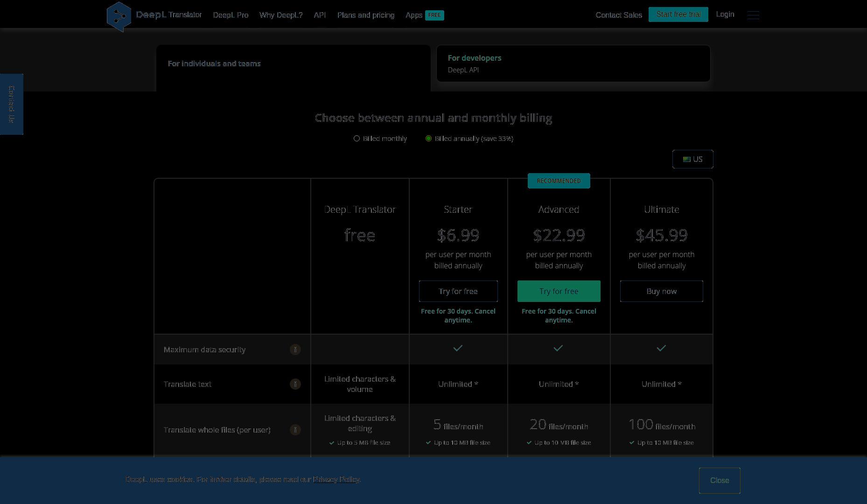
Task: Click info icon for Translate whole files
Action: 295,430
